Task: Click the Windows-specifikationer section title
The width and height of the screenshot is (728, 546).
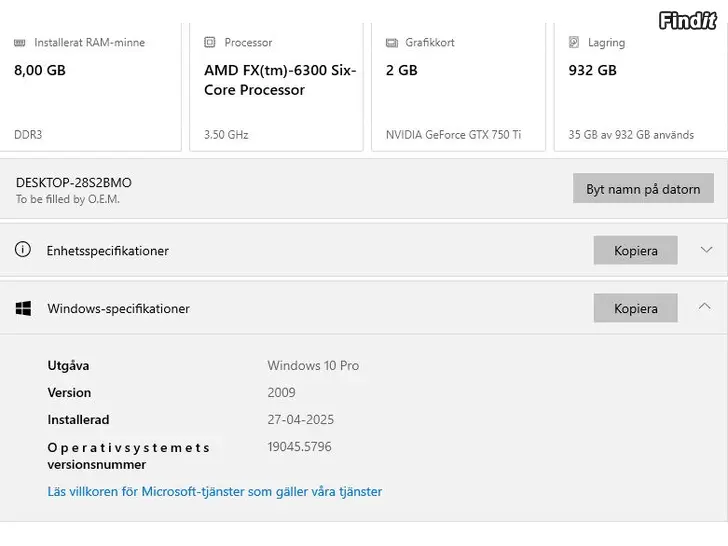Action: (118, 309)
